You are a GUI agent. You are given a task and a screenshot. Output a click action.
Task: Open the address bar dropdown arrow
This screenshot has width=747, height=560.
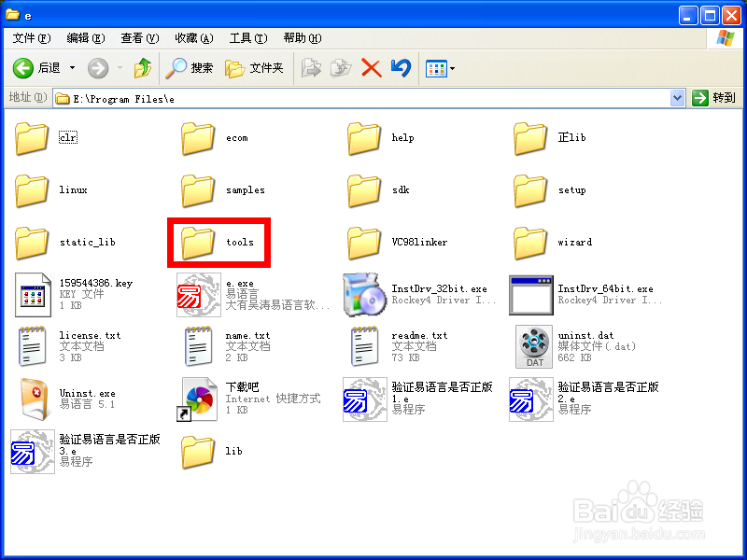click(x=677, y=98)
